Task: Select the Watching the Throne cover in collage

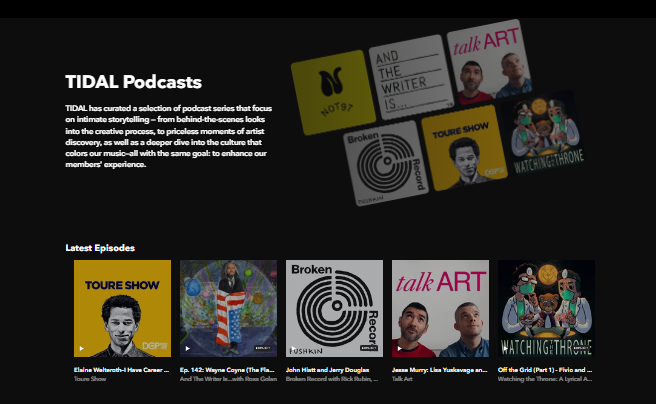Action: (543, 132)
